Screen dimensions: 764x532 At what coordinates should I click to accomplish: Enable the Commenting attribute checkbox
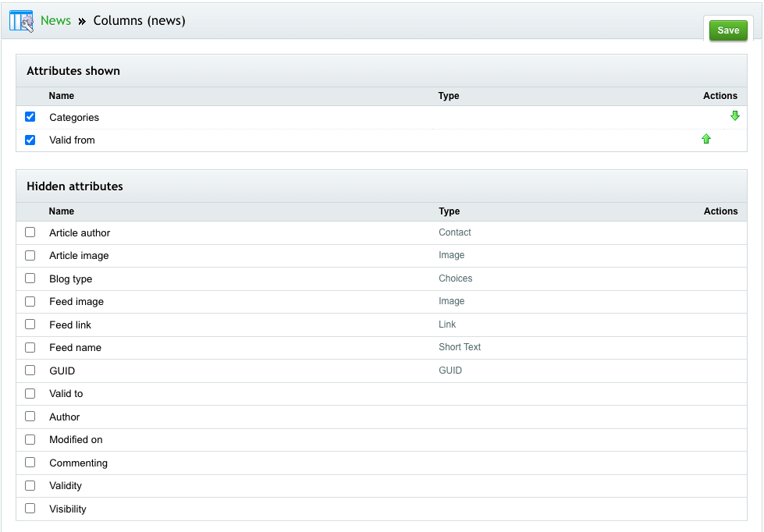(30, 463)
